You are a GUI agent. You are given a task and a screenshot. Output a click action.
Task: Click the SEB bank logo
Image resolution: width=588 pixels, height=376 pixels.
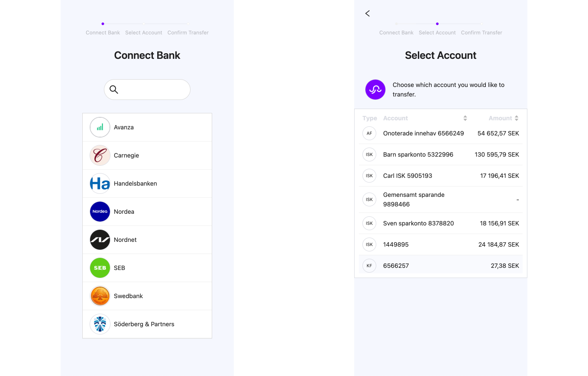point(100,268)
